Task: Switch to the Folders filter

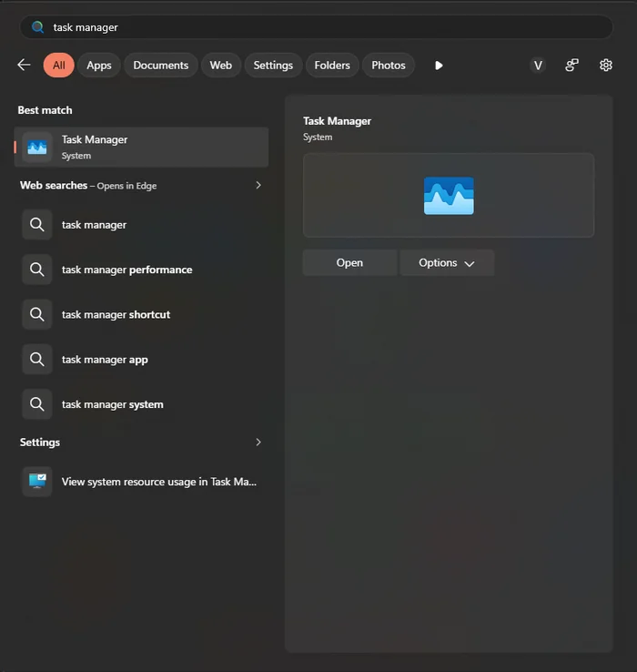Action: [x=332, y=66]
